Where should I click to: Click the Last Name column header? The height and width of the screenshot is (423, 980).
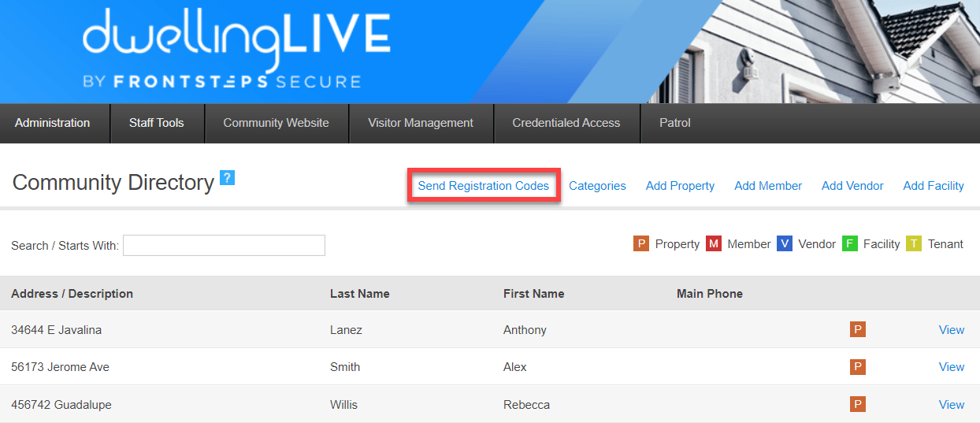coord(360,294)
